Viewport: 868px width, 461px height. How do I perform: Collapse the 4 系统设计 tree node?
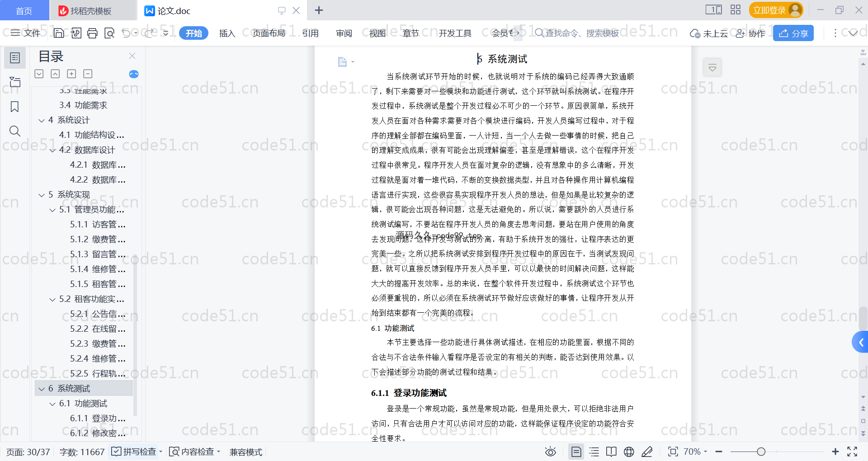[x=42, y=120]
